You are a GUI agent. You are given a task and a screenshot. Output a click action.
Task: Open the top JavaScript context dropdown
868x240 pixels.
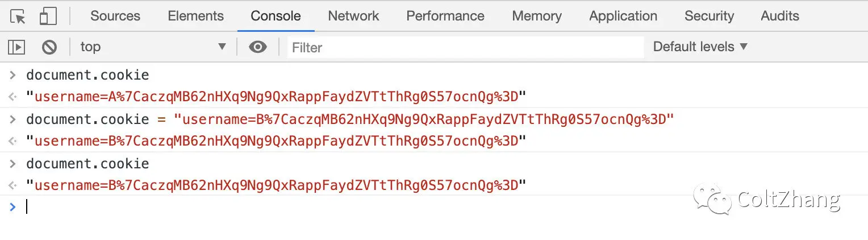[152, 47]
